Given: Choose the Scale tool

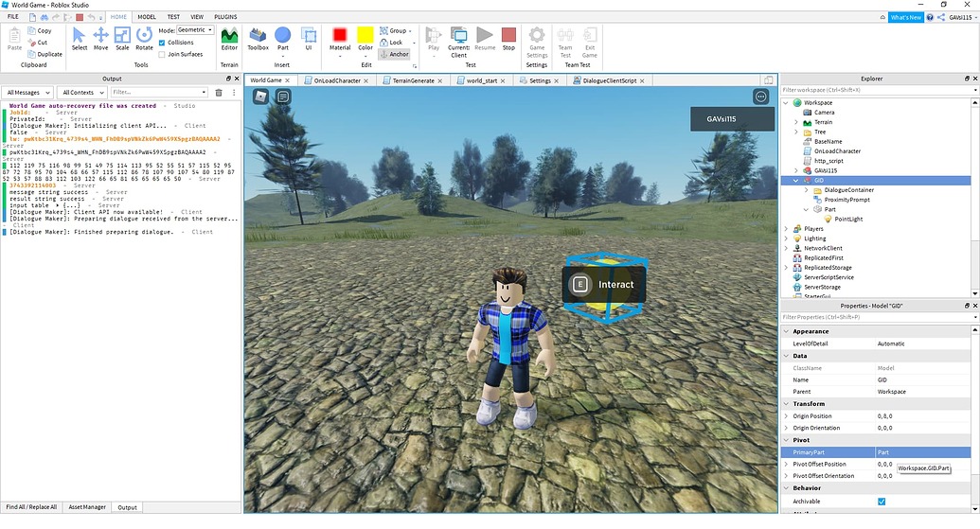Looking at the screenshot, I should [x=122, y=39].
